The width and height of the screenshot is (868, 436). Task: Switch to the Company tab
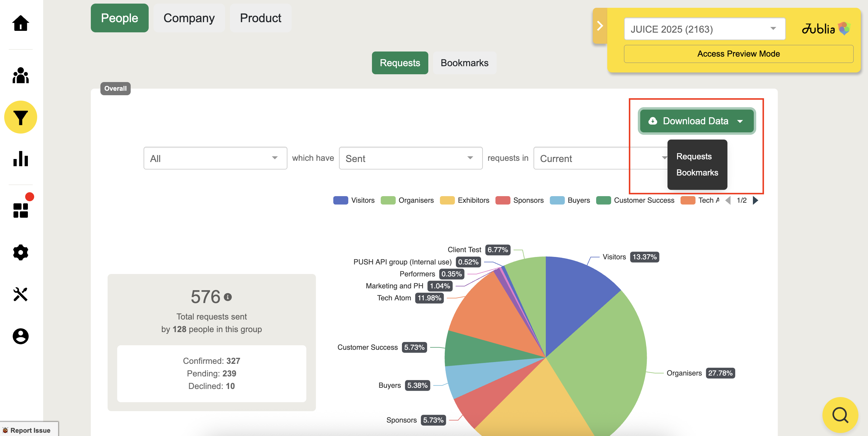[189, 18]
